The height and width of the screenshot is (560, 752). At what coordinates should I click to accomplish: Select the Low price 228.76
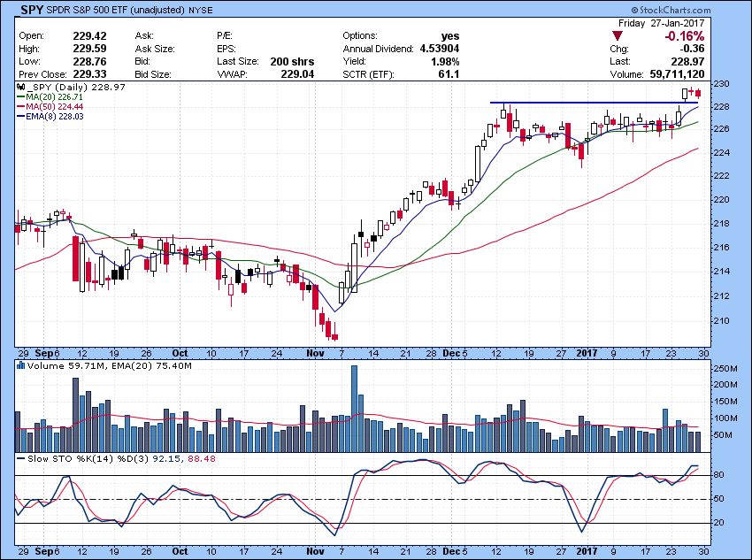[89, 61]
